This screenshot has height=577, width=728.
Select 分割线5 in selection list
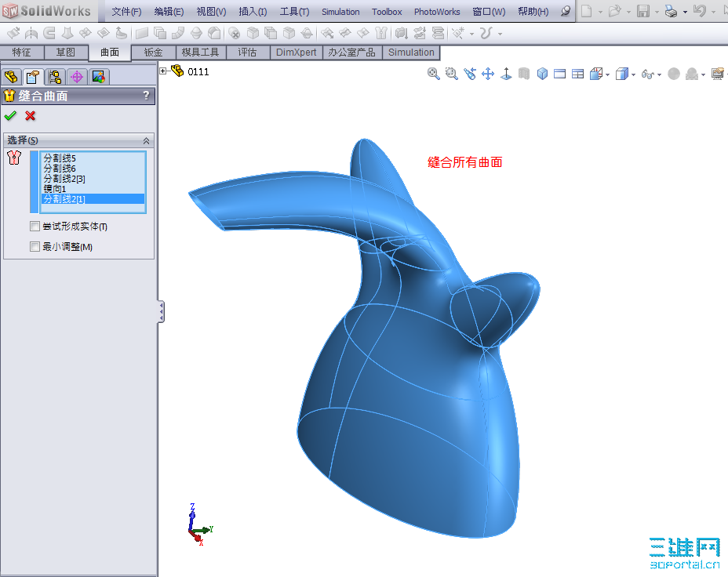tap(60, 158)
